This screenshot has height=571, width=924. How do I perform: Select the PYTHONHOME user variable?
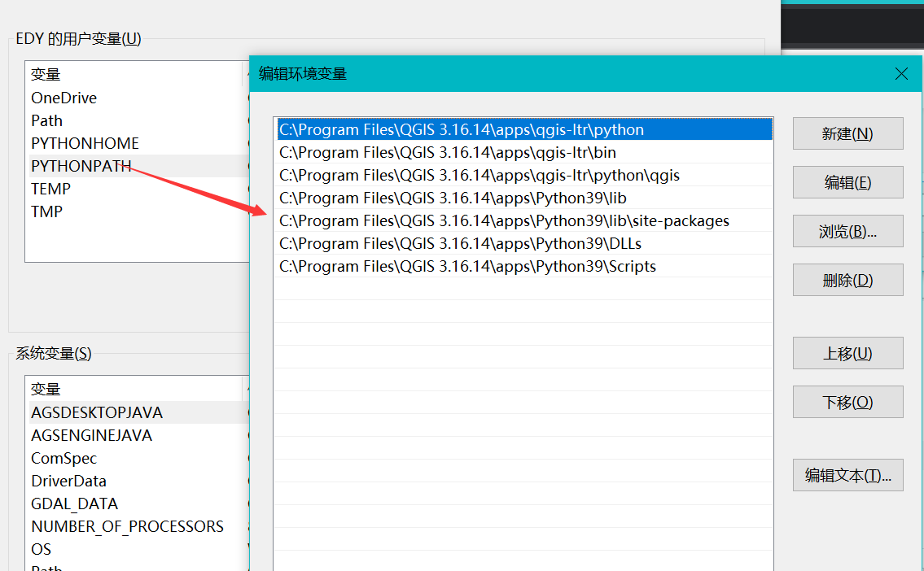tap(85, 142)
